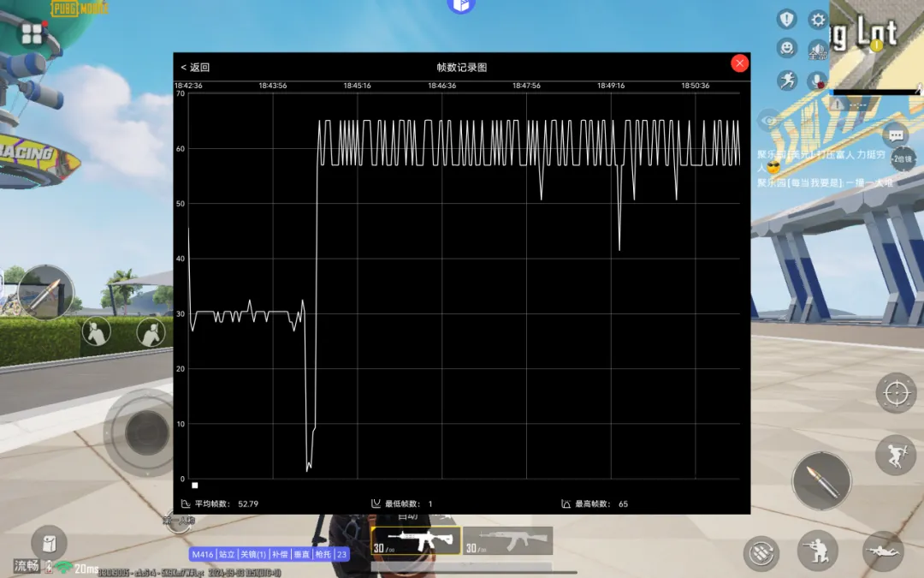The height and width of the screenshot is (578, 924).
Task: Tap the battery charging status icon
Action: (49, 567)
